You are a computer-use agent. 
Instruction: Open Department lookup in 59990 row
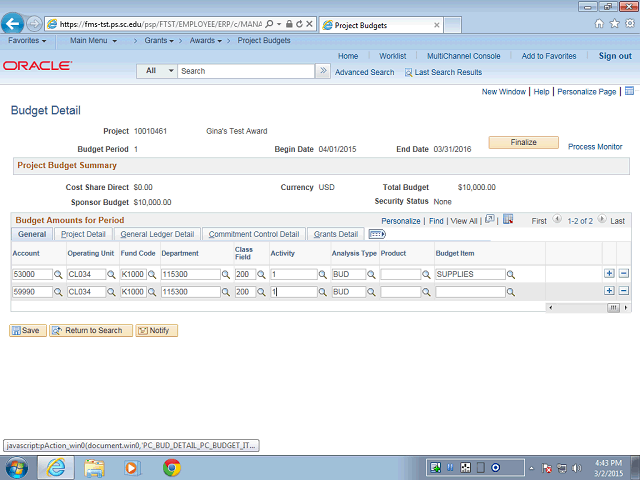coord(225,292)
